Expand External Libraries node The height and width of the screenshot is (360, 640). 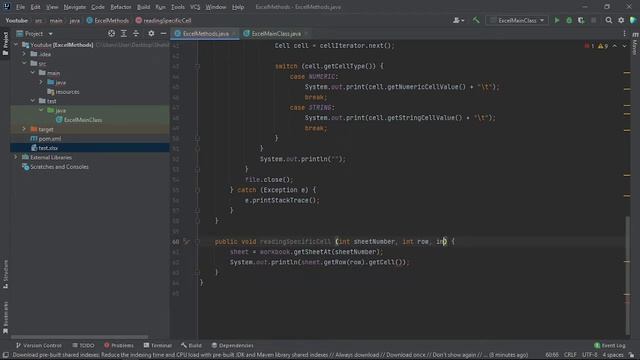16,158
